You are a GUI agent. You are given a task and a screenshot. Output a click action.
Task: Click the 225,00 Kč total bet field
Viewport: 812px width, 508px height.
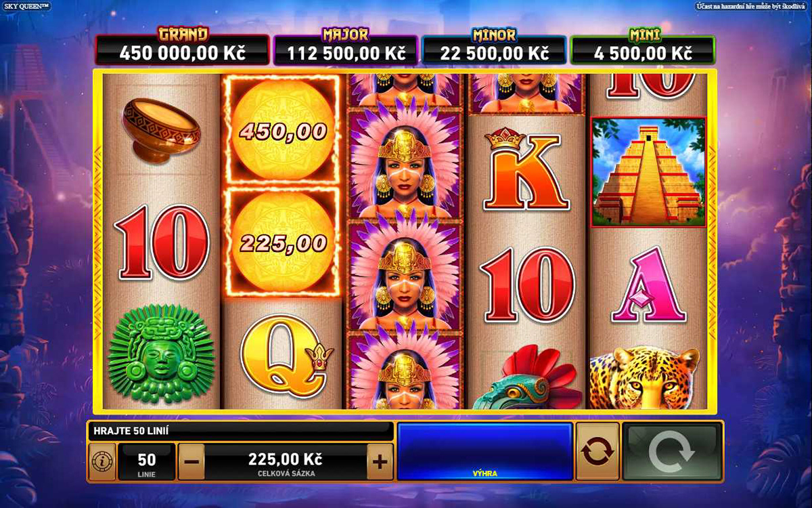285,462
